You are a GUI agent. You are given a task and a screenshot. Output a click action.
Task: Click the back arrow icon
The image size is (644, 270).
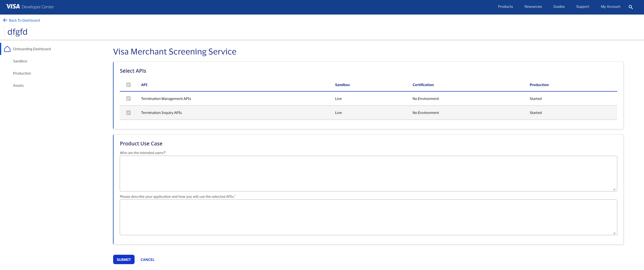(5, 20)
